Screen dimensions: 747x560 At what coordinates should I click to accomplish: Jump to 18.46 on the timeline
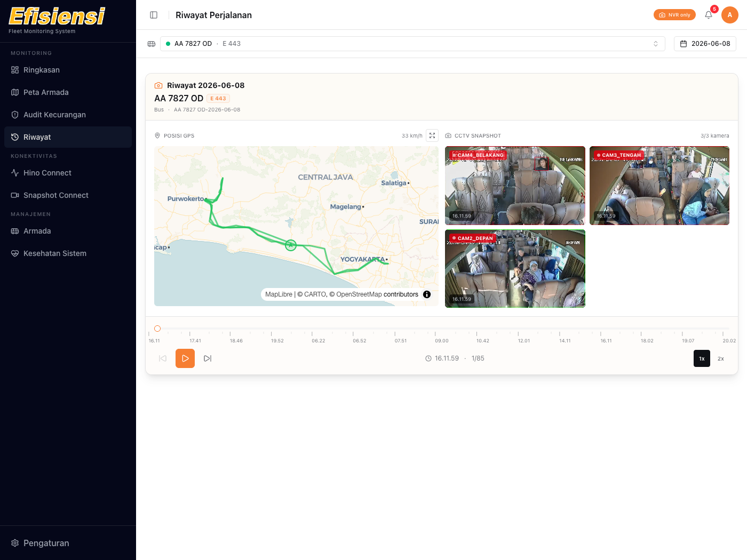pos(236,341)
